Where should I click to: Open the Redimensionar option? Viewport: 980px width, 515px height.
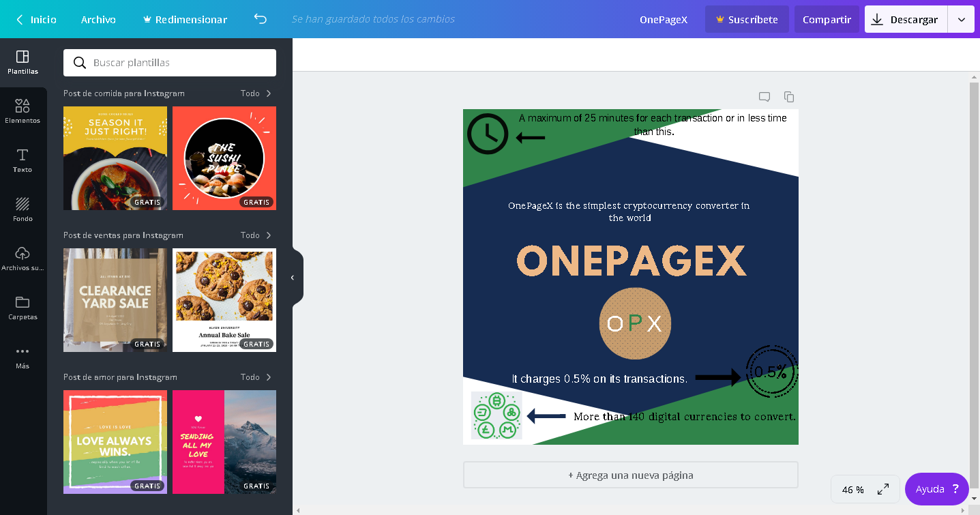pyautogui.click(x=185, y=20)
